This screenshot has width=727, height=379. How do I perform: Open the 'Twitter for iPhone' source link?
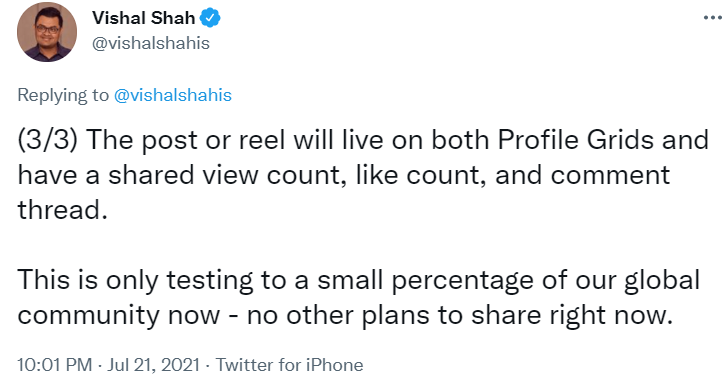coord(289,365)
